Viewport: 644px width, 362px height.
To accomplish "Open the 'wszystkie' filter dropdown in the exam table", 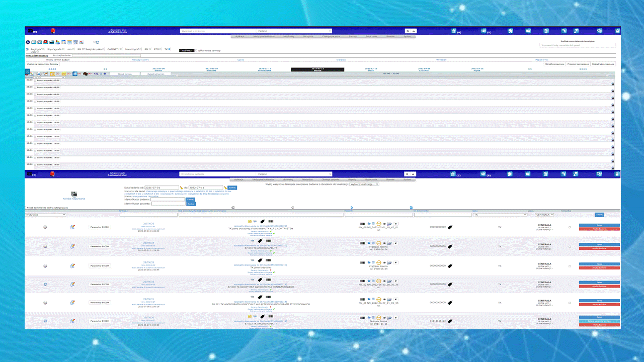I will [46, 215].
